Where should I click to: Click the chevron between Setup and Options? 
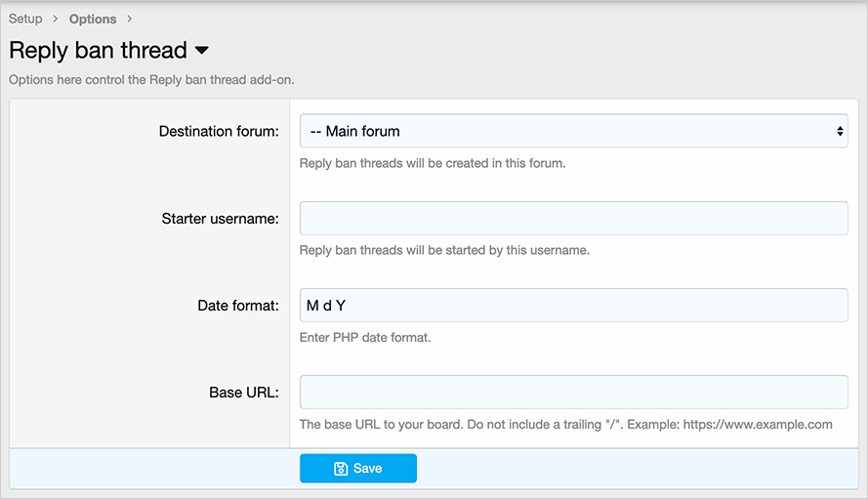pos(56,19)
